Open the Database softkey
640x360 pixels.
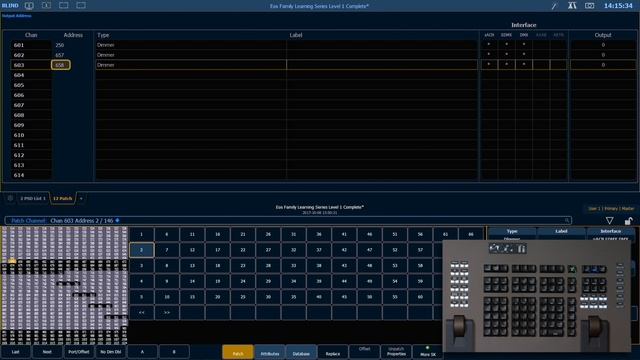[x=301, y=352]
